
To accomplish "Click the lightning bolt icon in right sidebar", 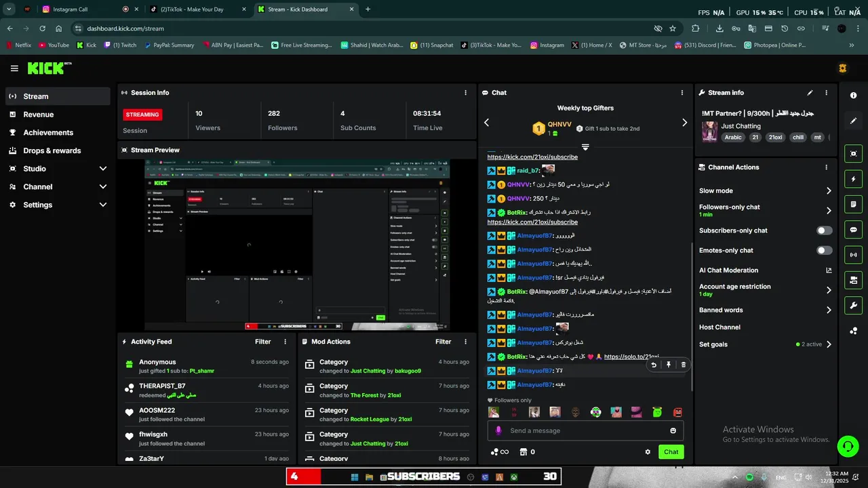I will pos(853,179).
